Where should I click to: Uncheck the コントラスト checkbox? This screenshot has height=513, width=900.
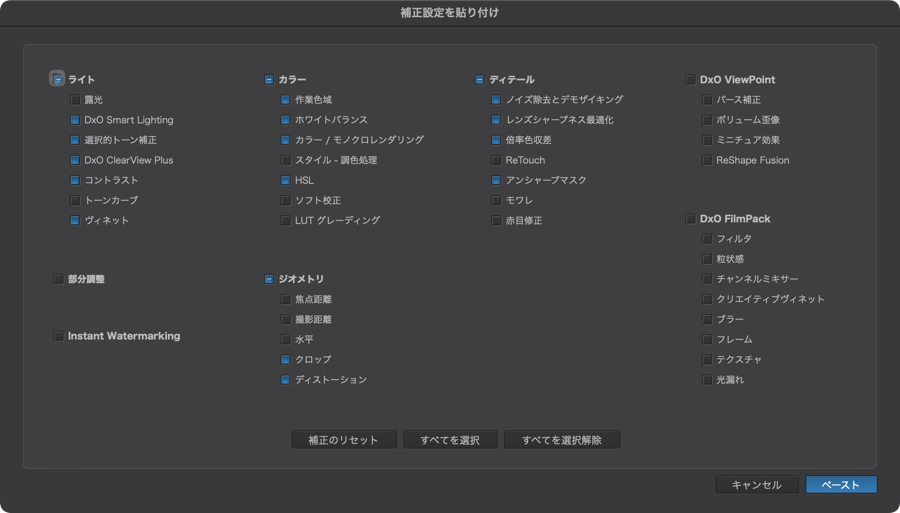[x=75, y=180]
